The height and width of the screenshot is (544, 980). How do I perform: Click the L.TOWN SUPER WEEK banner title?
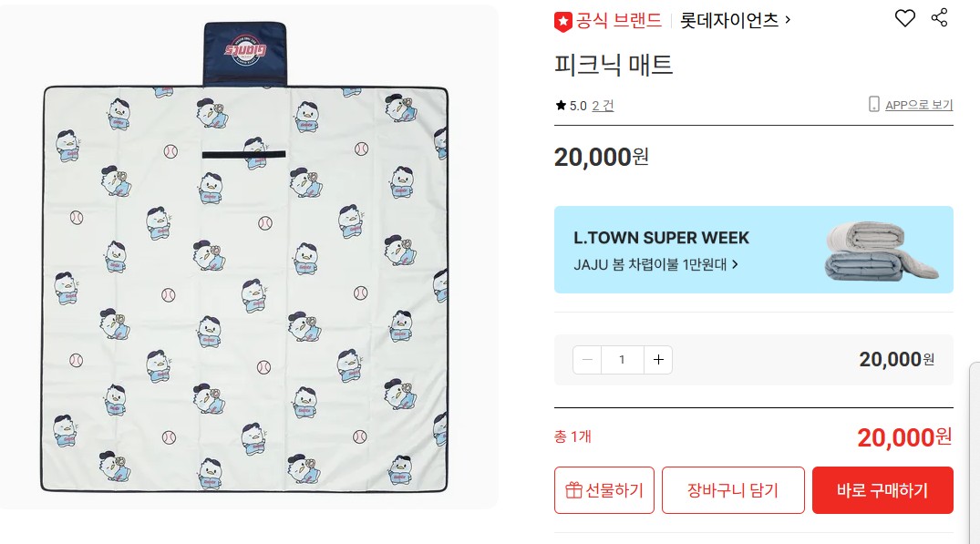(661, 238)
